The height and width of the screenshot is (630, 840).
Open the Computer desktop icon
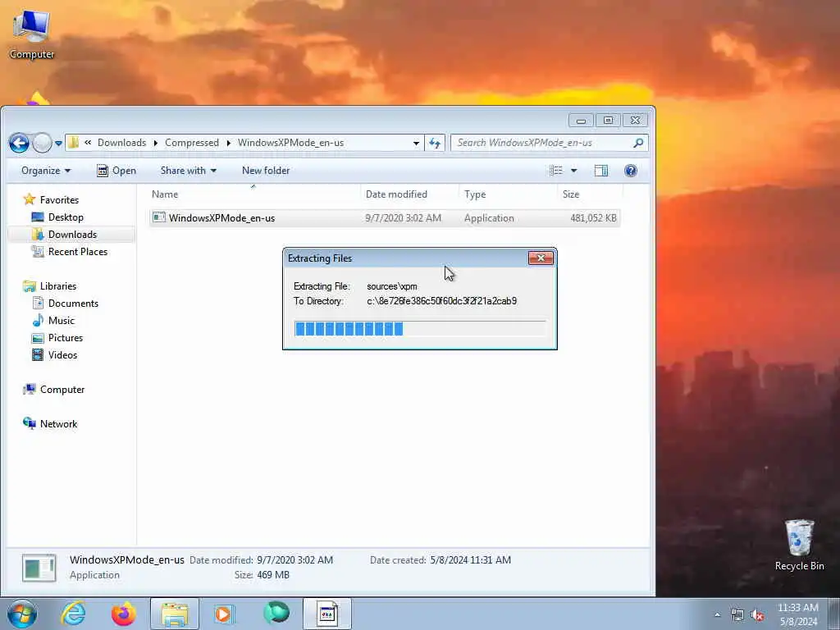[32, 34]
